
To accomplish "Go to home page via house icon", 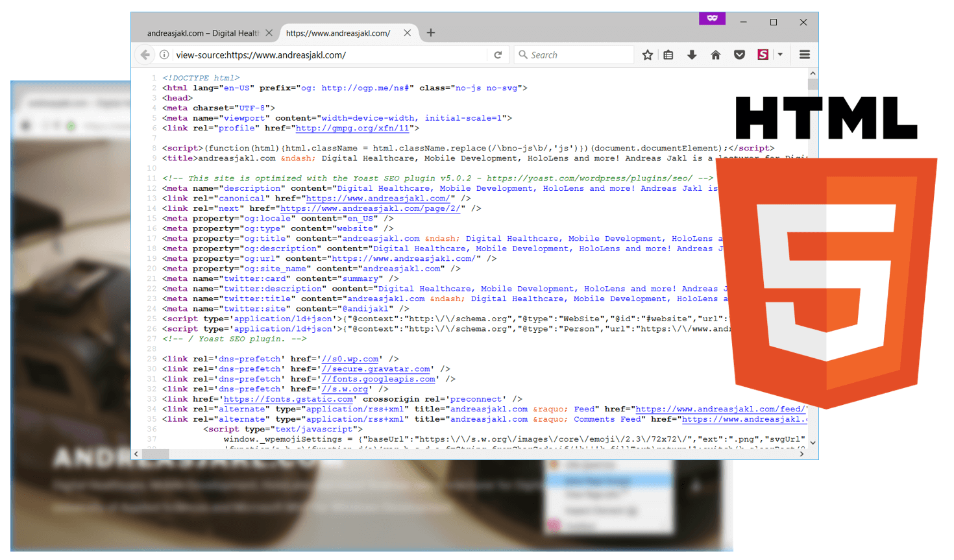I will (x=715, y=55).
